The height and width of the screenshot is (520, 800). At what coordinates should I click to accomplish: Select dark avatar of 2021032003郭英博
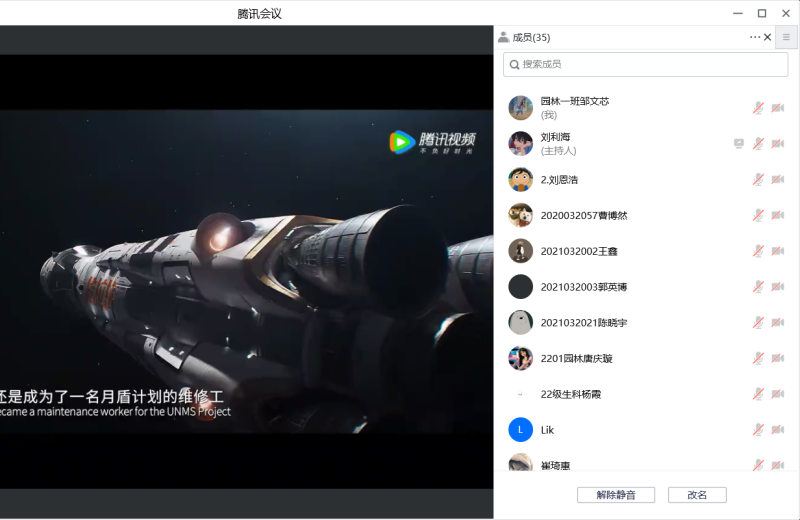pos(520,287)
